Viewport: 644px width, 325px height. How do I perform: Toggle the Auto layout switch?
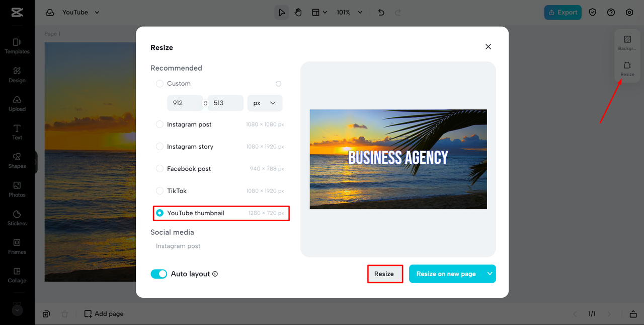159,274
